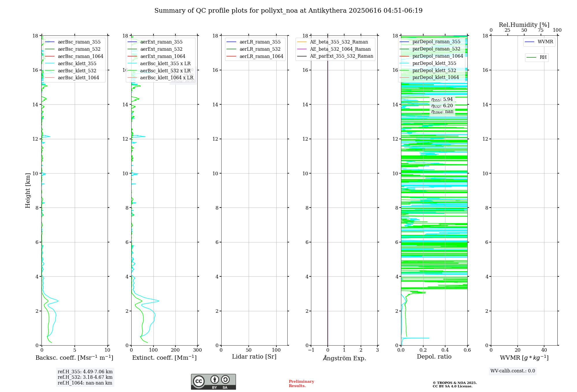Click legend entry aerBsc_klett_355 x LR
The height and width of the screenshot is (392, 577).
click(x=159, y=63)
